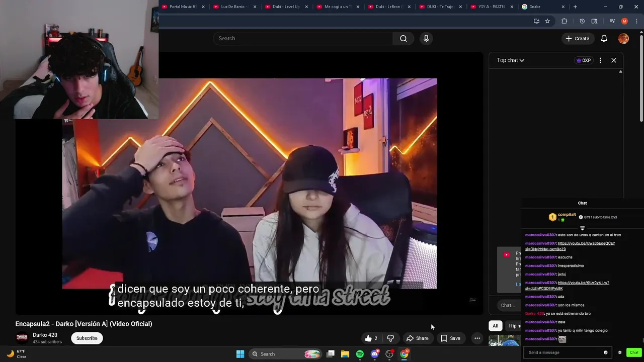Close the YouTube live chat panel
Viewport: 644px width, 362px height.
point(614,60)
